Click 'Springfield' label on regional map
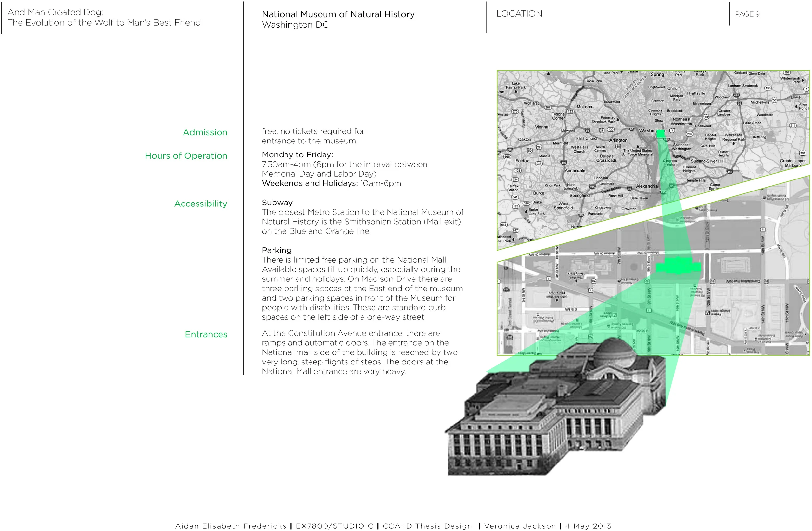Viewport: 812px width, 531px height. coord(579,196)
